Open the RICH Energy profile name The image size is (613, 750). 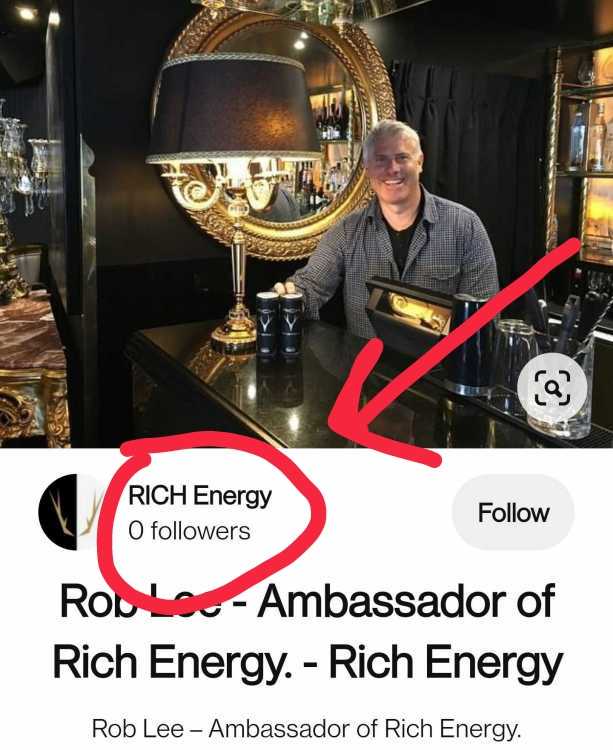(200, 496)
